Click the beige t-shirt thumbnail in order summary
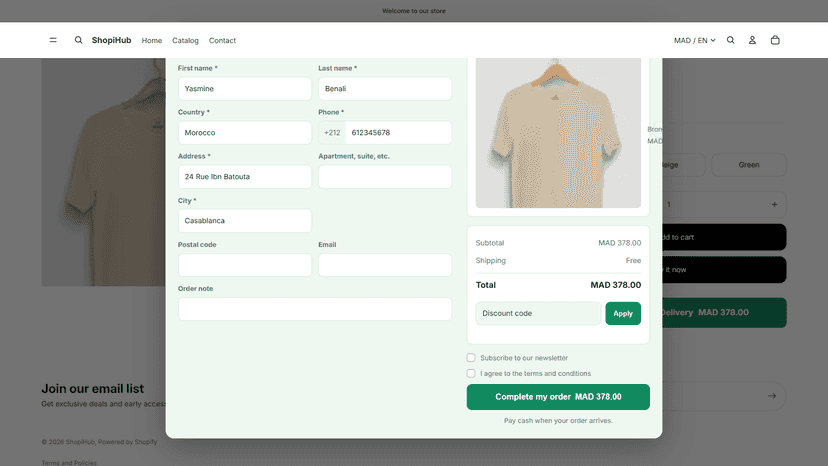828x466 pixels. (x=558, y=133)
